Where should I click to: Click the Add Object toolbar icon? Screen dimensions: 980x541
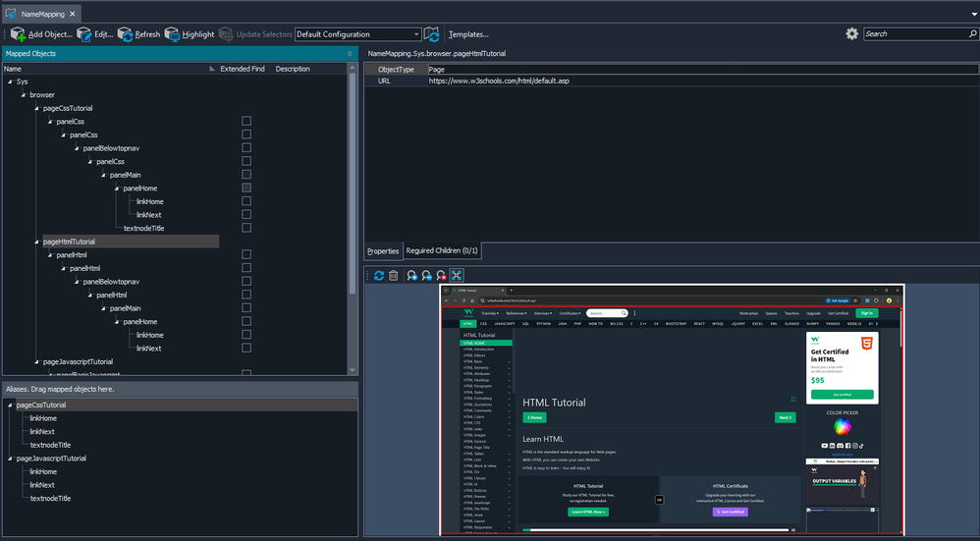[x=18, y=34]
